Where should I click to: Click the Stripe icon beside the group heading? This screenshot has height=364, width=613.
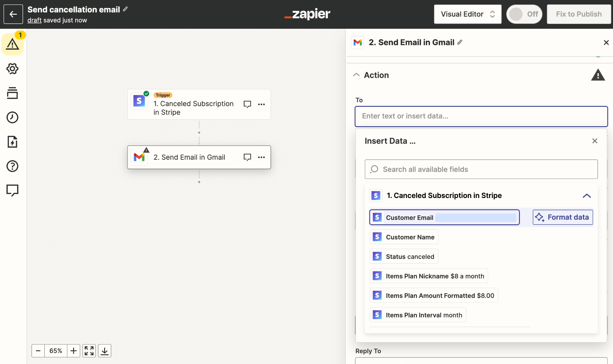[376, 196]
